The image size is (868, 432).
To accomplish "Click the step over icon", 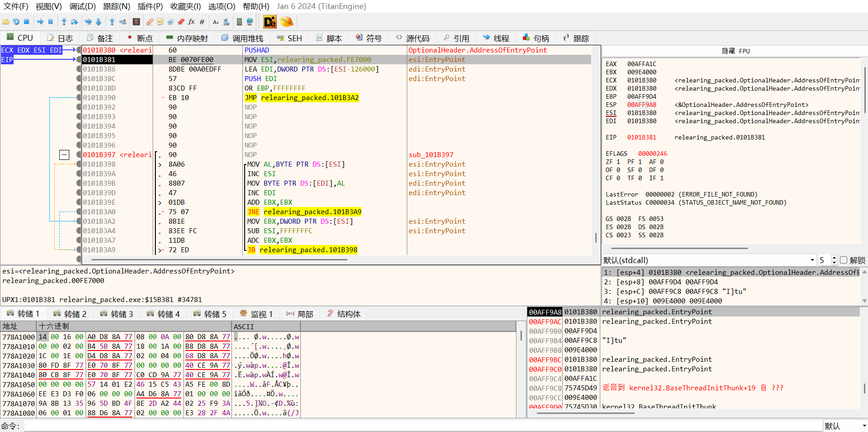I will [x=75, y=22].
